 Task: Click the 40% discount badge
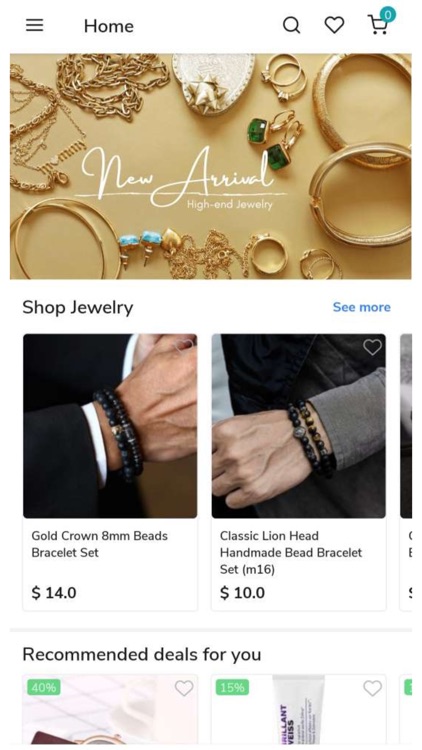click(x=44, y=687)
